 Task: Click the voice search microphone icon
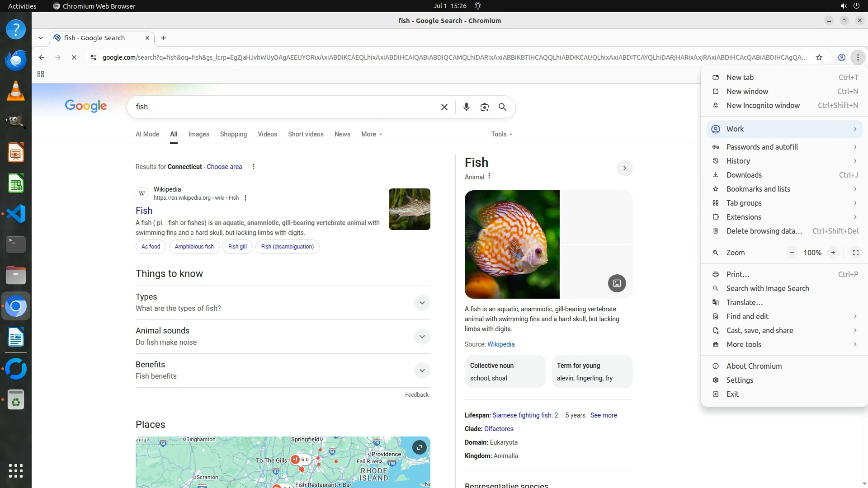(466, 107)
